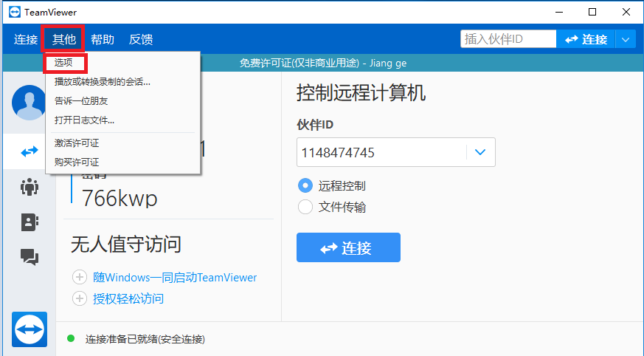Screen dimensions: 644x356
Task: Select the remote control arrows sidebar icon
Action: pyautogui.click(x=30, y=151)
